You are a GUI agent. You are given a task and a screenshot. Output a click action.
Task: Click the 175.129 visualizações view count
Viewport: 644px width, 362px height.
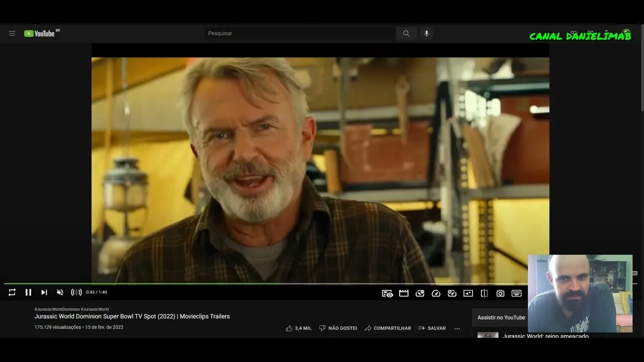pos(57,327)
